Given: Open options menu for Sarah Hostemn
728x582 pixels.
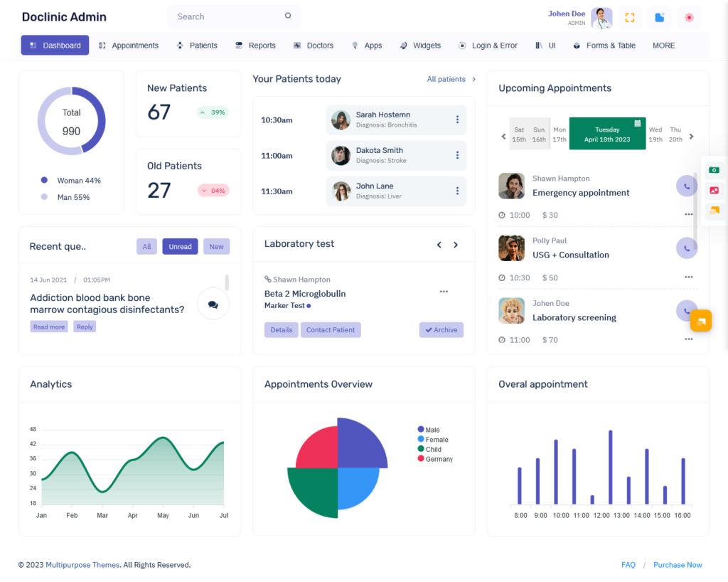Looking at the screenshot, I should click(457, 120).
